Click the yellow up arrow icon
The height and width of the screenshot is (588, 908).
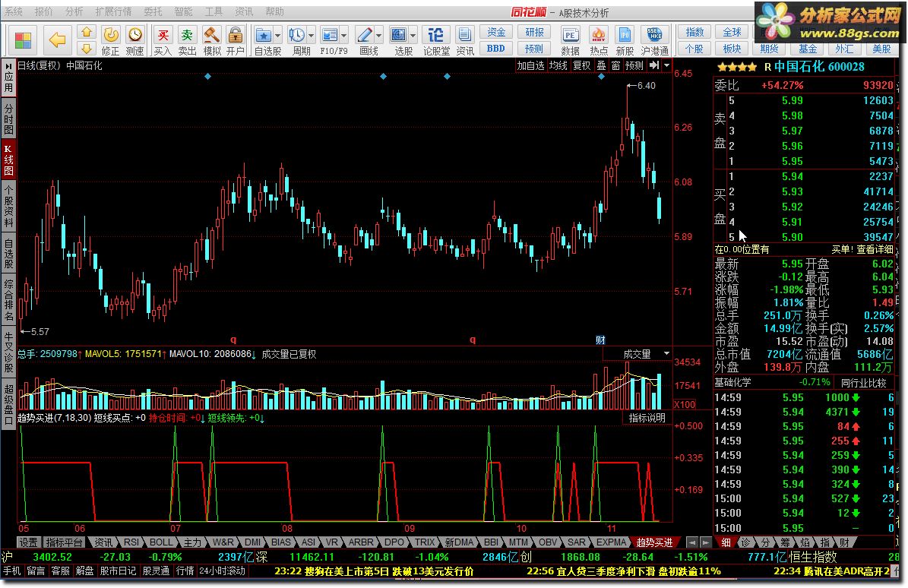pos(87,32)
